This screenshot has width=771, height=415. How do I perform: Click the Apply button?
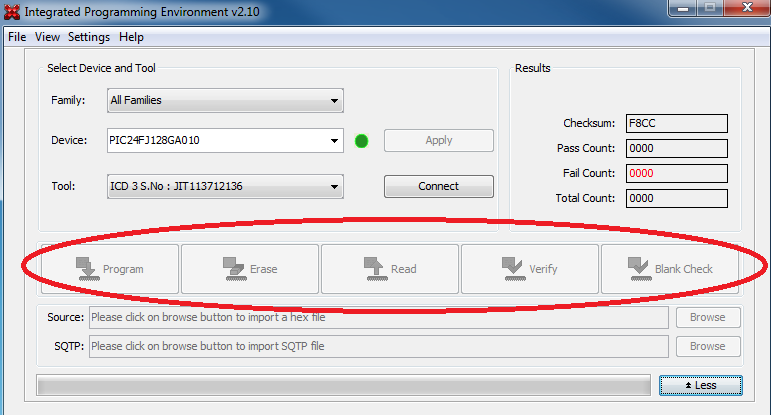[x=438, y=140]
